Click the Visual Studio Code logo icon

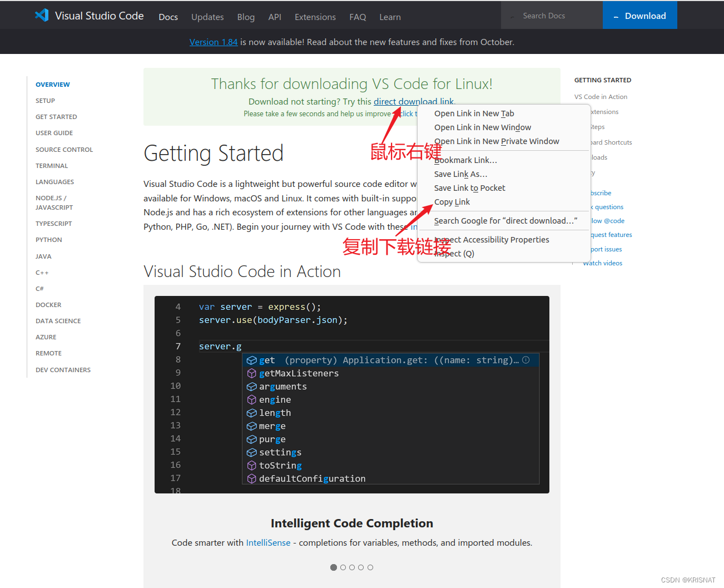tap(42, 16)
